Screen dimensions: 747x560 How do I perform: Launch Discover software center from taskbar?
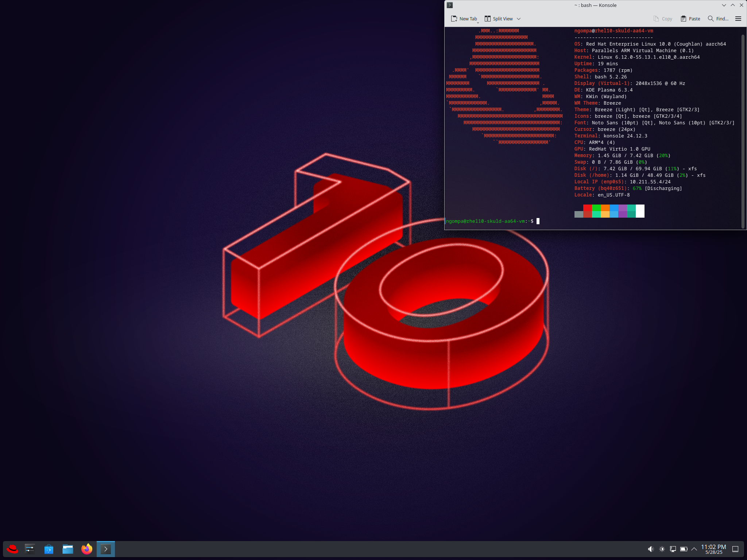click(49, 549)
